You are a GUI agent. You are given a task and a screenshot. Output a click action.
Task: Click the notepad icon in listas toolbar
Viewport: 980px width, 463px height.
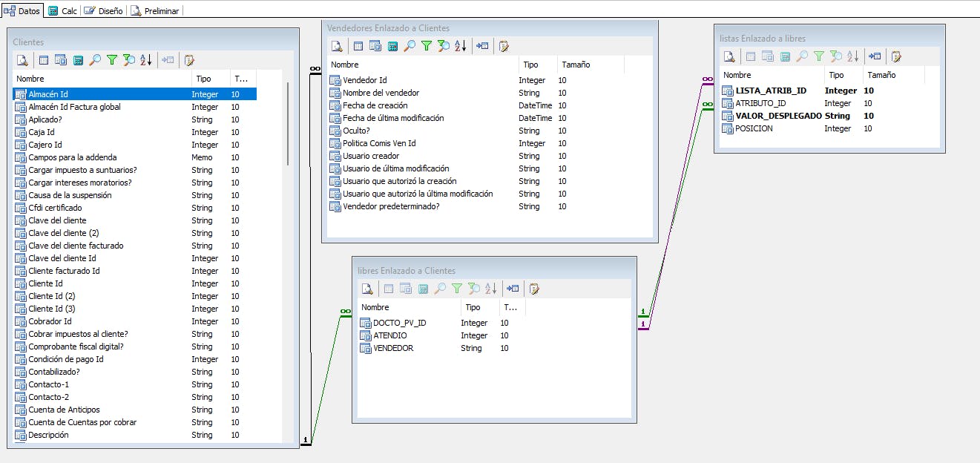896,56
